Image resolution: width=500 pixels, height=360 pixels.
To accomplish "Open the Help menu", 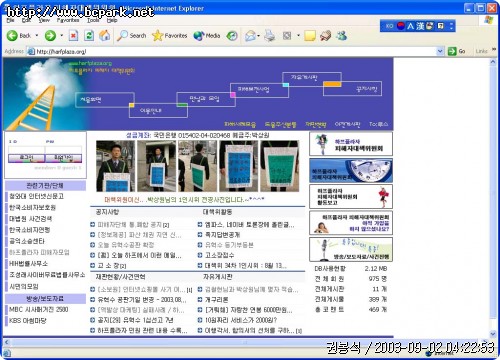I will (x=112, y=20).
